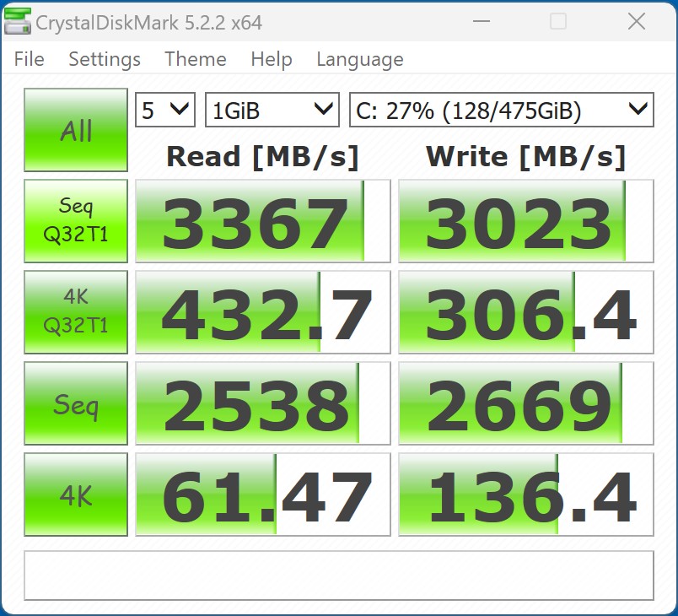
Task: Expand the test count dropdown showing 5
Action: coord(165,110)
